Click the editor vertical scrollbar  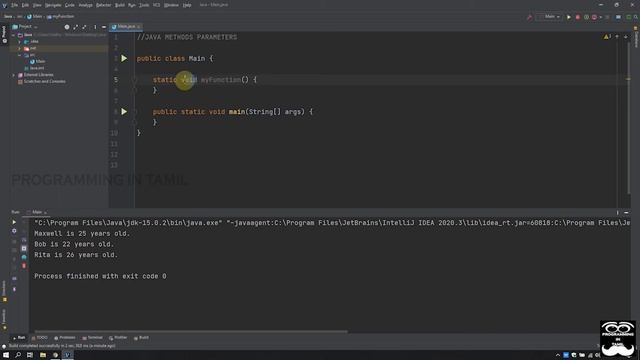point(629,118)
